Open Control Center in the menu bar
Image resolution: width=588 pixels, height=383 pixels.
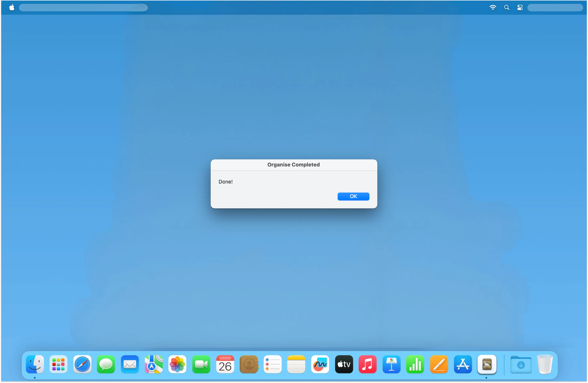520,8
